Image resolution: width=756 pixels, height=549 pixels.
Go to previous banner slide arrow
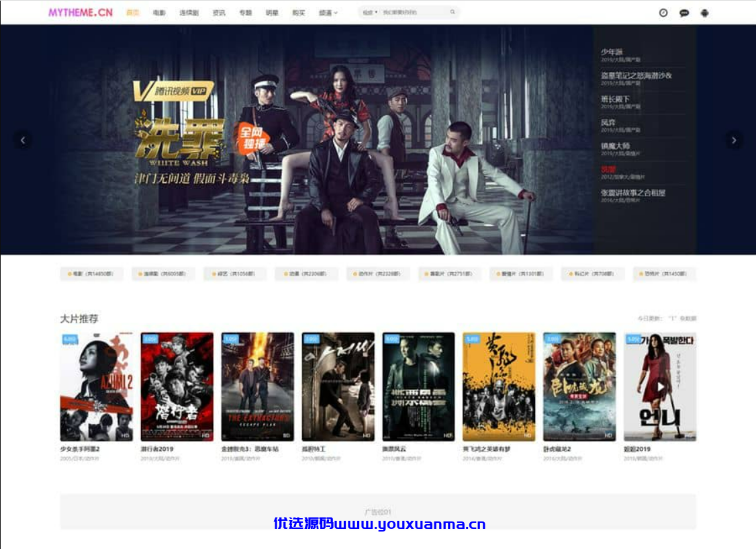pyautogui.click(x=23, y=140)
